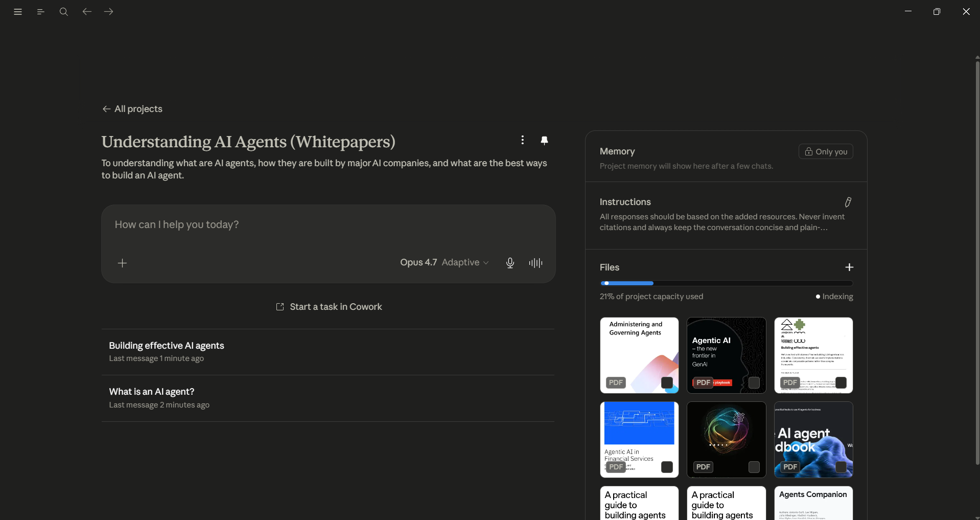Open the Agents Companion file thumbnail
The height and width of the screenshot is (520, 980).
coord(813,503)
